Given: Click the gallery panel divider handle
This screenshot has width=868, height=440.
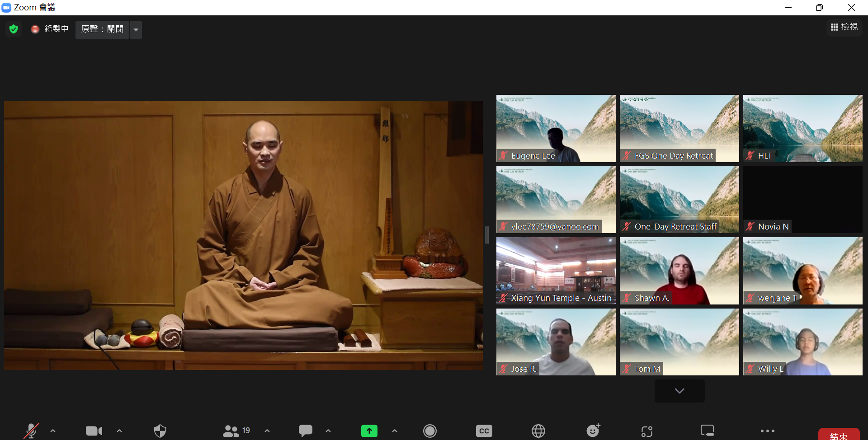Looking at the screenshot, I should pyautogui.click(x=487, y=235).
